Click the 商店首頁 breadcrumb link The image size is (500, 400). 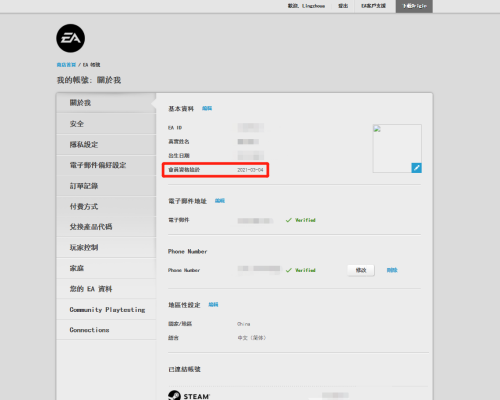coord(66,65)
